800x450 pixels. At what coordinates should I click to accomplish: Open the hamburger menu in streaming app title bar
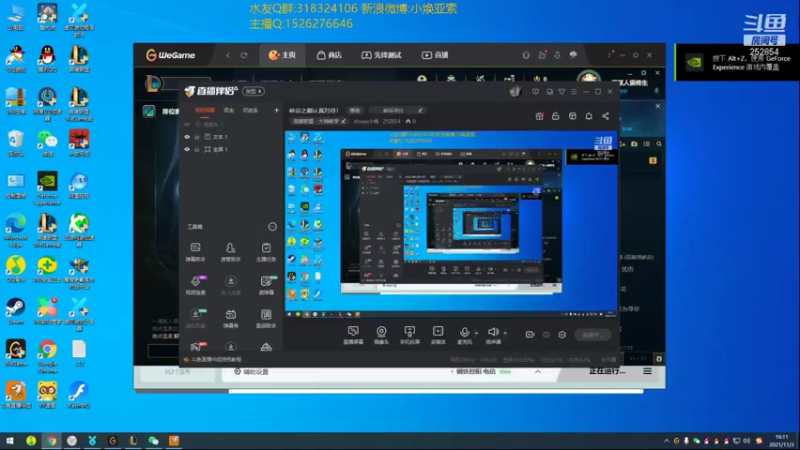(x=573, y=92)
